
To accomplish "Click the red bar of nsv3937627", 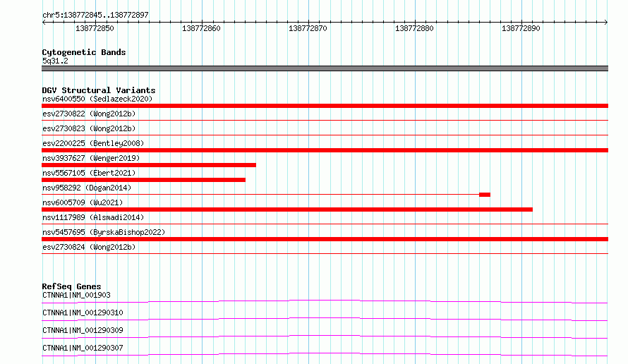I will [149, 165].
